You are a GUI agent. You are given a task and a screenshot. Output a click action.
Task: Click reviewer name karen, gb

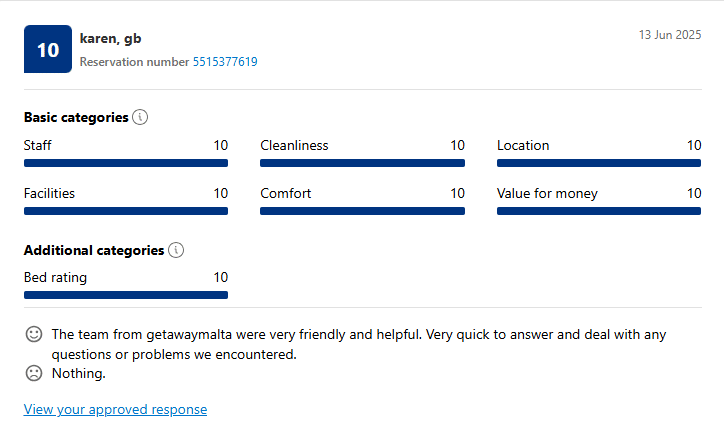(x=110, y=39)
